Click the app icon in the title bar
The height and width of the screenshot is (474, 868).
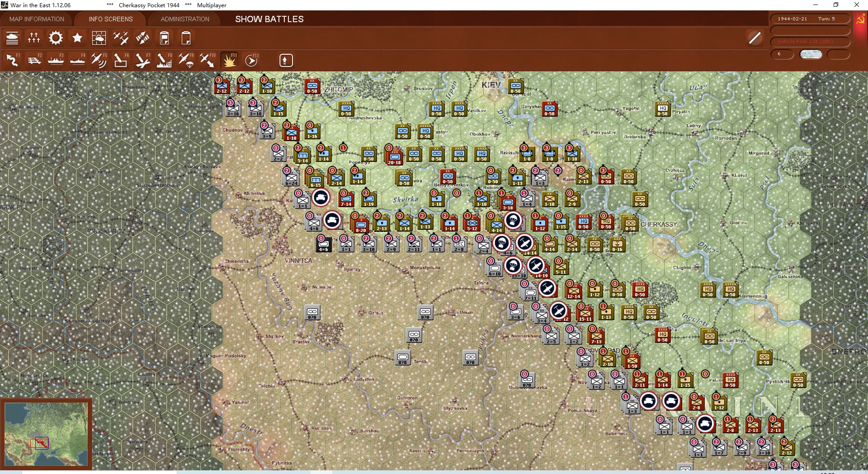coord(5,5)
